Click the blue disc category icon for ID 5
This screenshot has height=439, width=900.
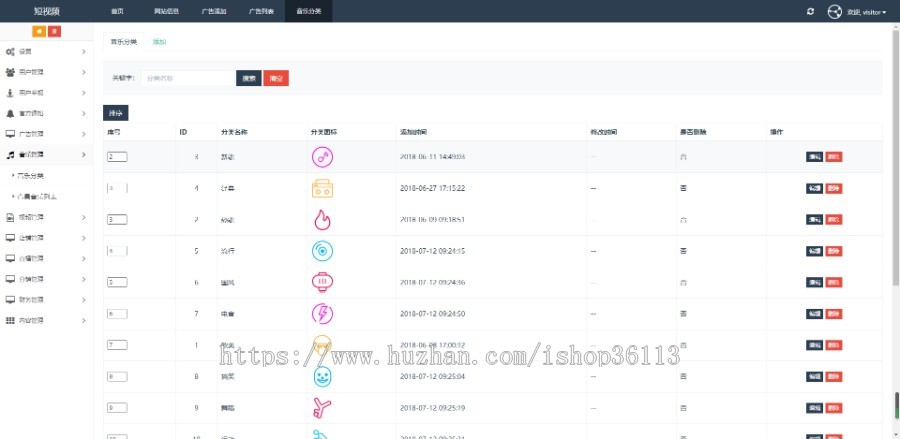click(322, 251)
